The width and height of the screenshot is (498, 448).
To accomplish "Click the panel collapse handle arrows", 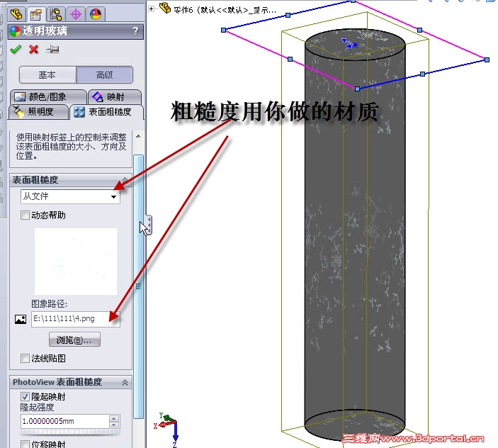I will [149, 225].
